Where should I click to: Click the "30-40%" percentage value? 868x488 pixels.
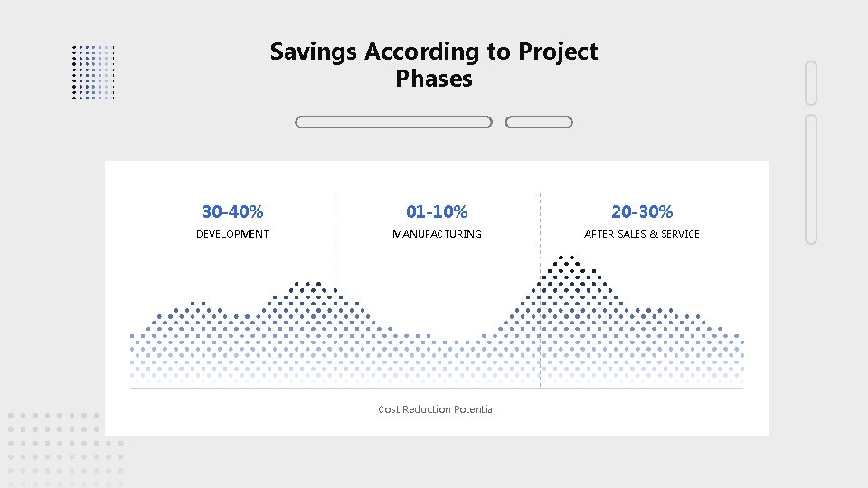(x=232, y=211)
